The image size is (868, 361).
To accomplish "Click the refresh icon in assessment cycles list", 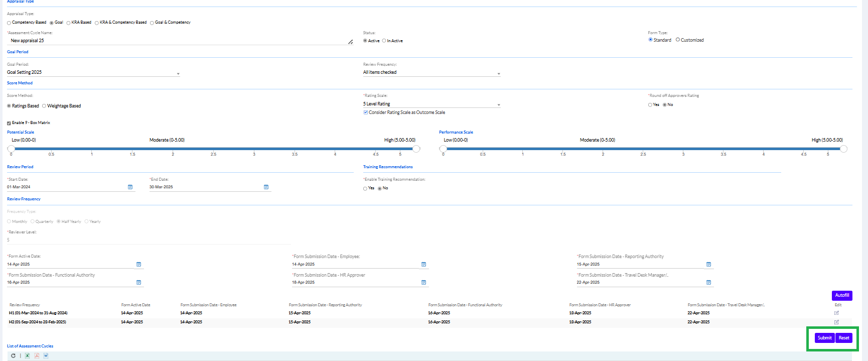I will (13, 355).
